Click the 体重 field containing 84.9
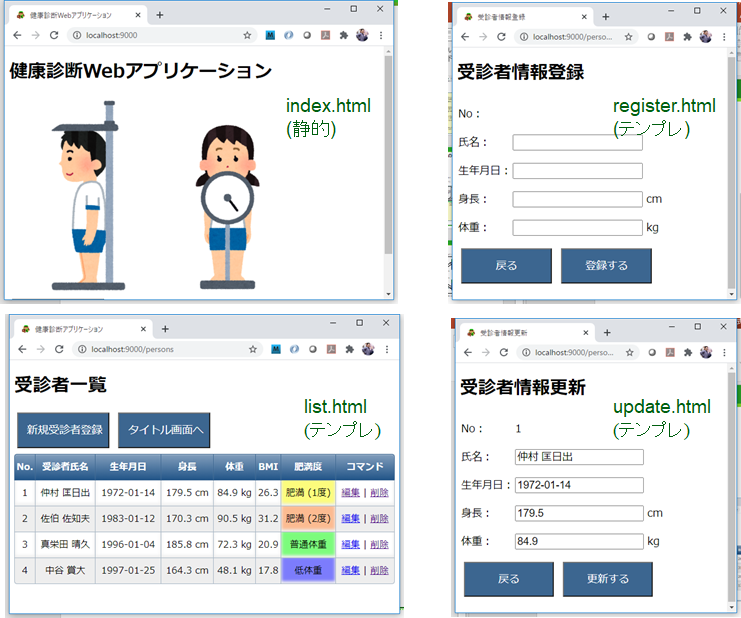Screen dimensions: 741x618 coord(578,541)
